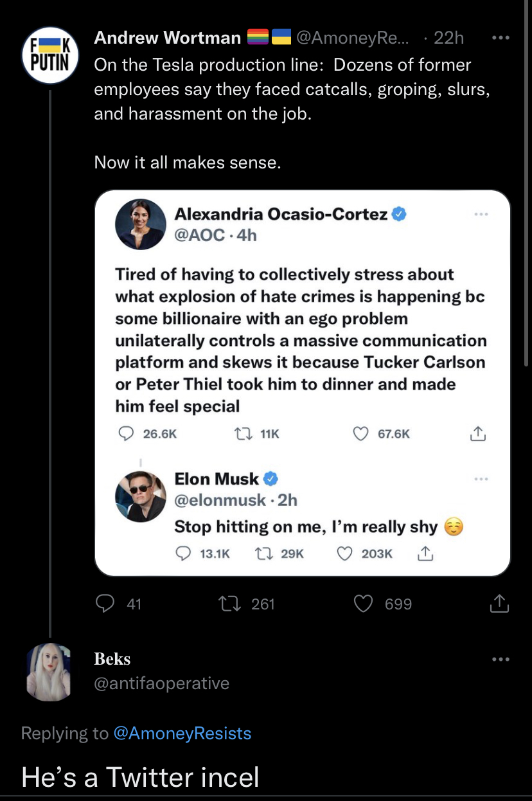Screen dimensions: 532x801
Task: Tap Elon Musk's avatar in quoted image
Action: (x=139, y=495)
